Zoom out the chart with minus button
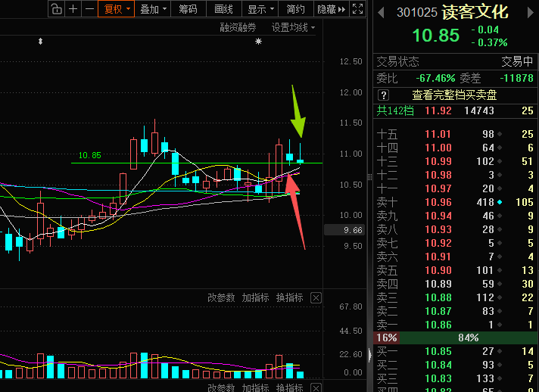 pyautogui.click(x=90, y=9)
